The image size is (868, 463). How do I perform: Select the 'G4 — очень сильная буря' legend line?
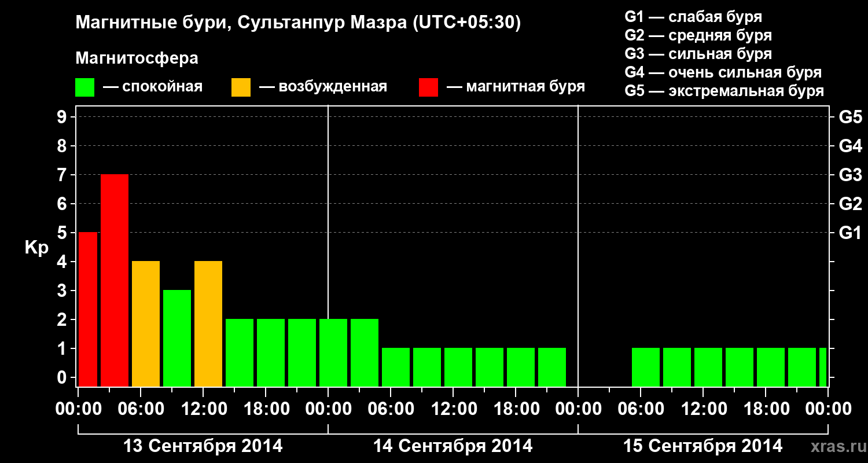tap(723, 72)
